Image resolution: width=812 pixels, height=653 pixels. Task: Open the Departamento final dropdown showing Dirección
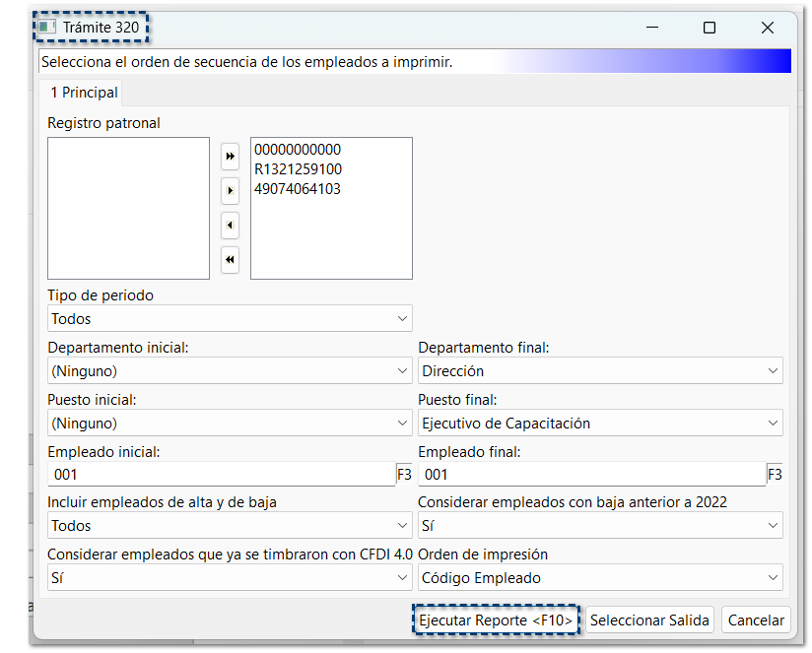(x=600, y=370)
